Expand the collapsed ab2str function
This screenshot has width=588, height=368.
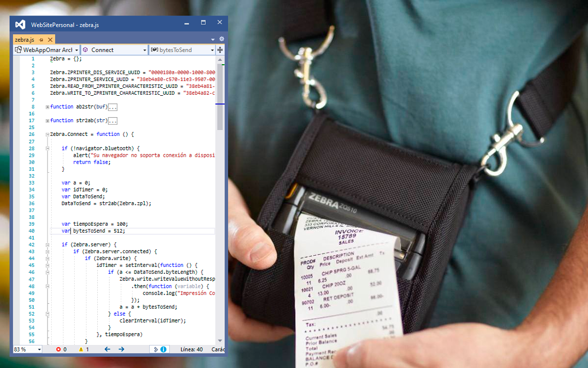click(x=48, y=107)
